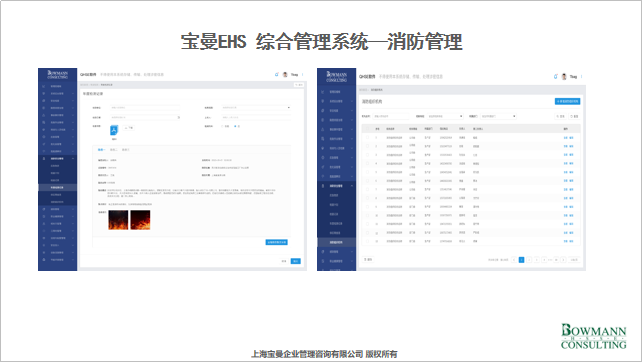
Task: Click user avatar in the table screenshot
Action: pos(564,77)
